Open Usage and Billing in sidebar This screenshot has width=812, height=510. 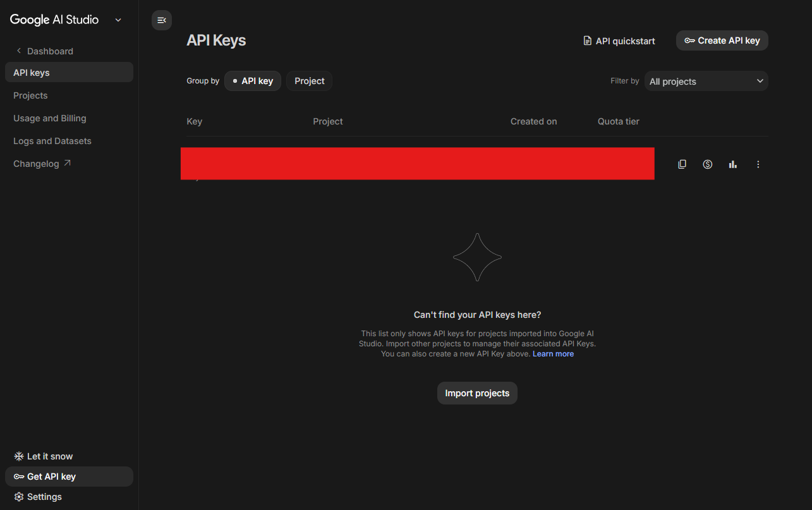pos(50,118)
